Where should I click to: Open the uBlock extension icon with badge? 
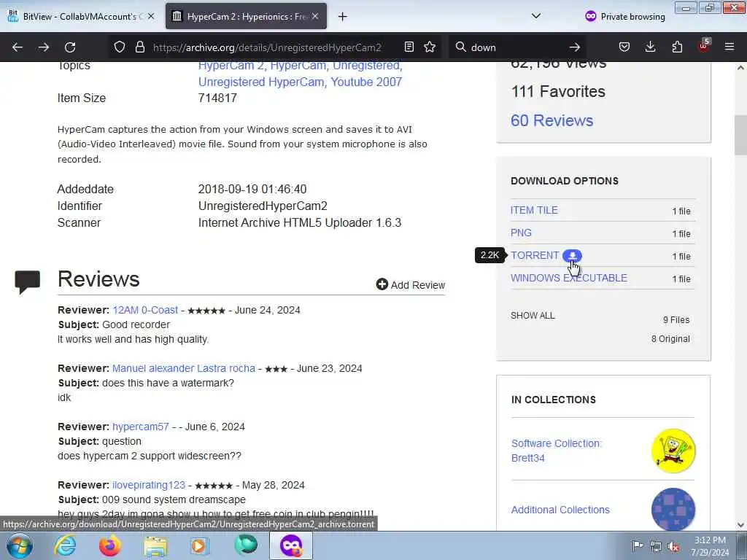[x=704, y=46]
